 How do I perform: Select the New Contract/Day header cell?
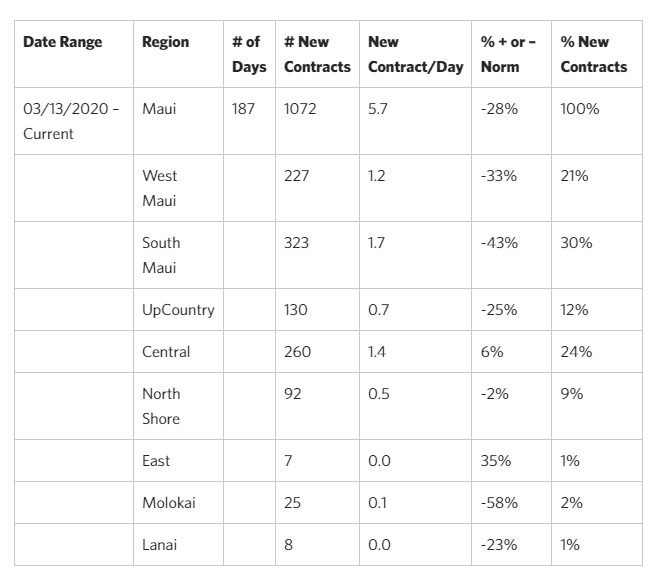click(415, 54)
